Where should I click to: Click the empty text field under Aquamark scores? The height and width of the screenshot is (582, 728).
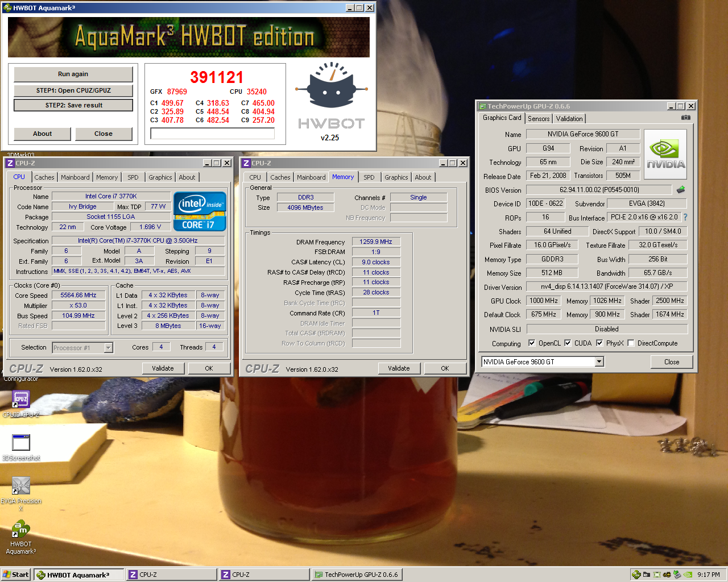[x=212, y=134]
